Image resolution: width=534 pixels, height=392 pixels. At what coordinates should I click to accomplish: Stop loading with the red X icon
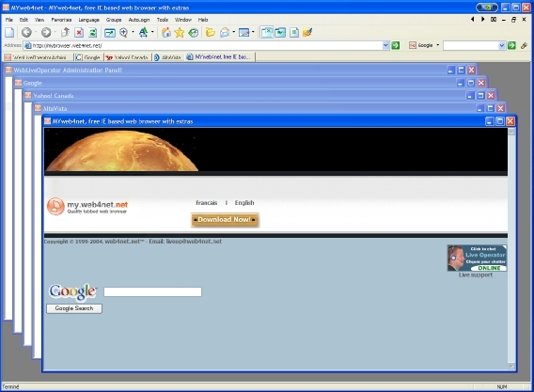79,32
